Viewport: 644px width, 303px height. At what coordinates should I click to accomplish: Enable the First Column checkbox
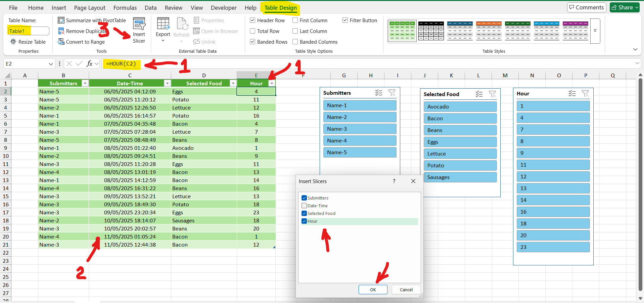295,20
